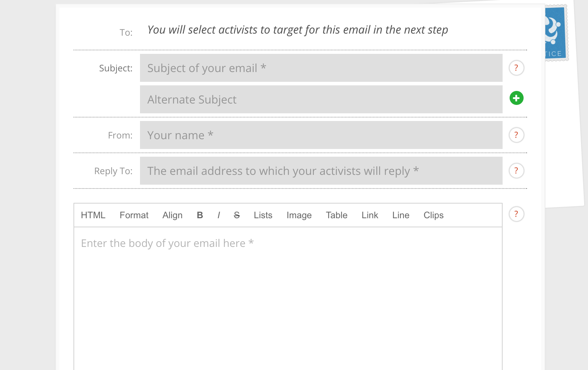
Task: Focus the Subject of your email field
Action: point(321,68)
